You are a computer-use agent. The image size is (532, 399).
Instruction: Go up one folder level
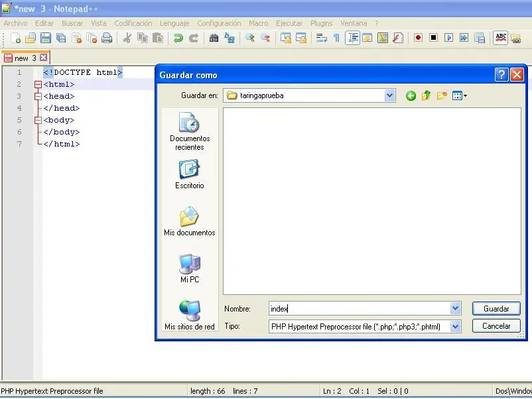(x=426, y=95)
